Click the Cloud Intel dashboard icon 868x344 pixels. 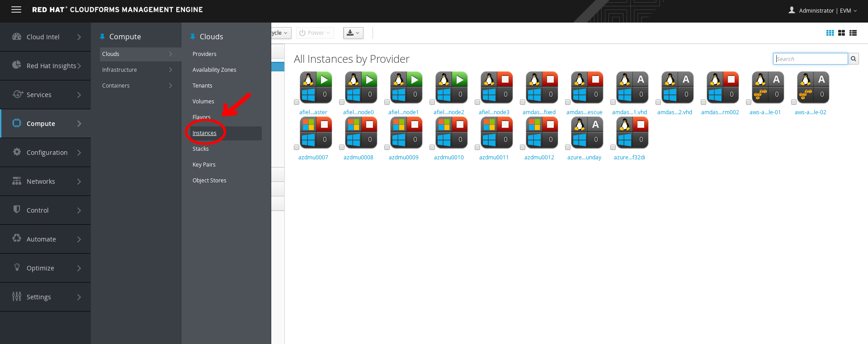(17, 37)
